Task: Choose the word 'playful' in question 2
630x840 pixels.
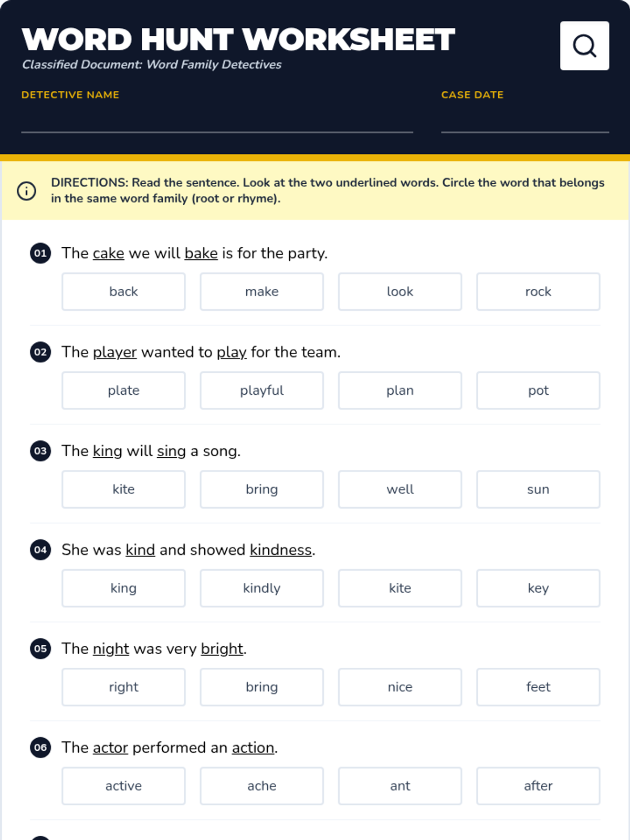Action: [261, 390]
